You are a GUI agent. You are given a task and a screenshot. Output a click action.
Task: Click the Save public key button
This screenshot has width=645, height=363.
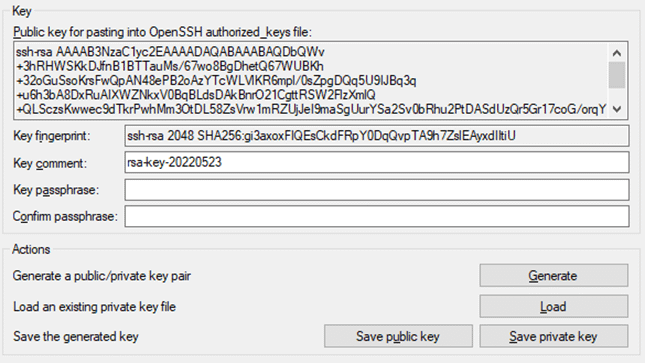398,336
